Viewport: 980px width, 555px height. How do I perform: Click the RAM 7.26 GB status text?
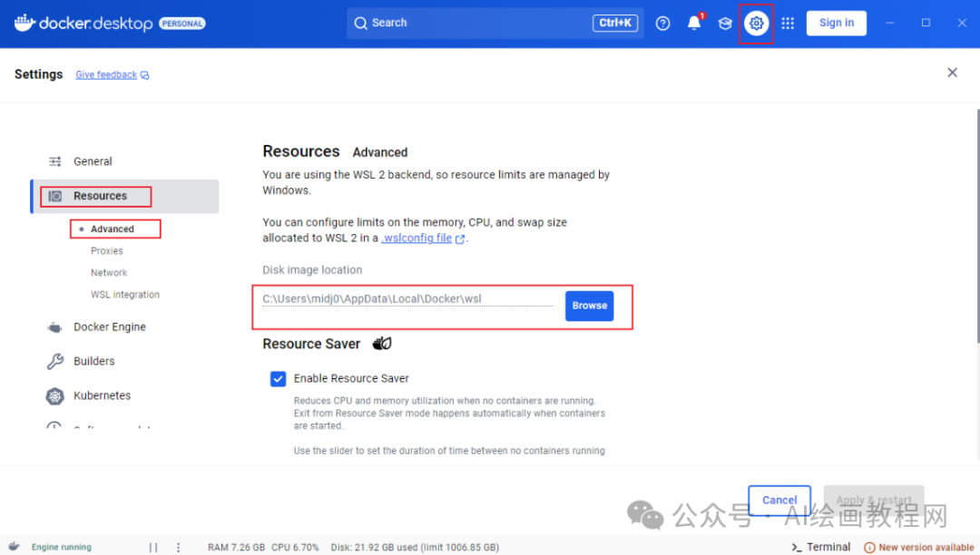pyautogui.click(x=236, y=548)
